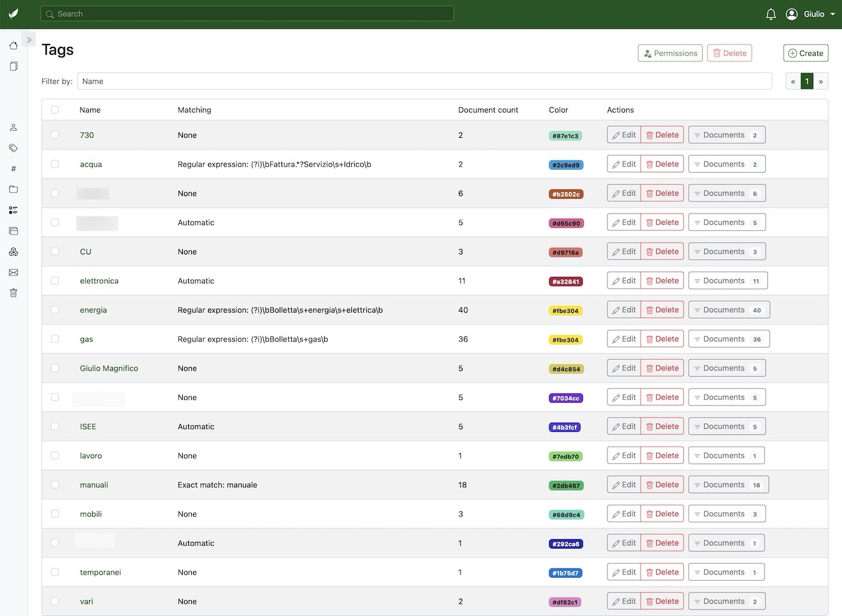
Task: Show Documents for the temporanei tag
Action: coord(727,572)
